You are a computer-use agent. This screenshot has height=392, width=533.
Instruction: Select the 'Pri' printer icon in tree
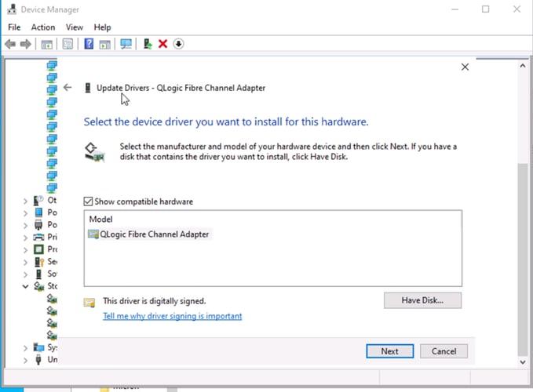tap(38, 237)
